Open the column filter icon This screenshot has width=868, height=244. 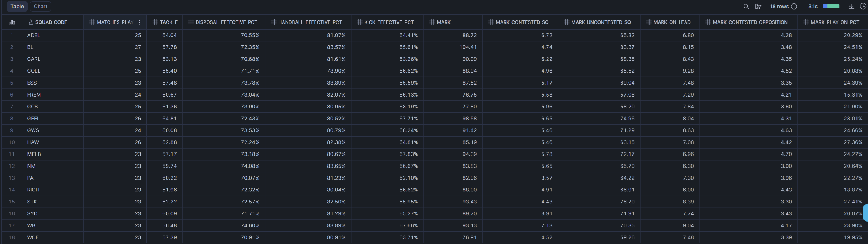tap(758, 7)
